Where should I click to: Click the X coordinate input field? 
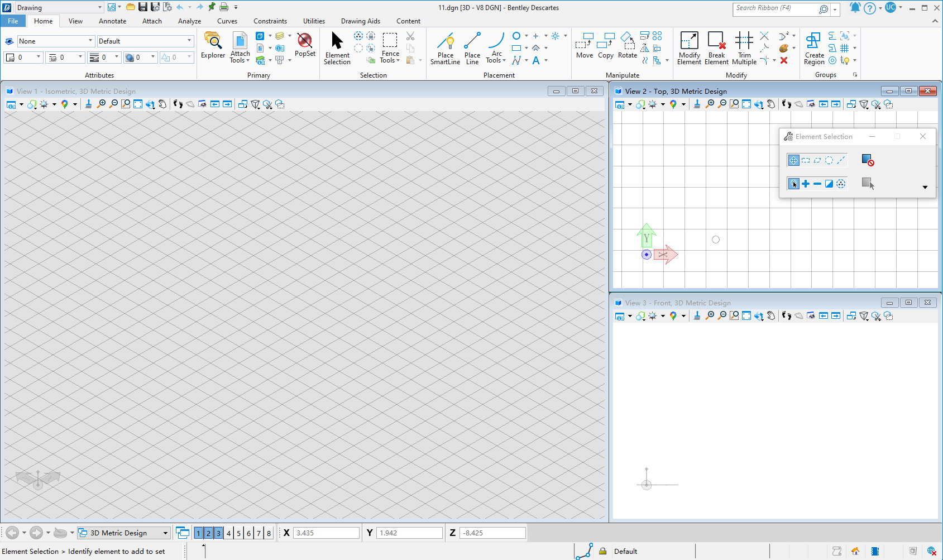(x=326, y=533)
